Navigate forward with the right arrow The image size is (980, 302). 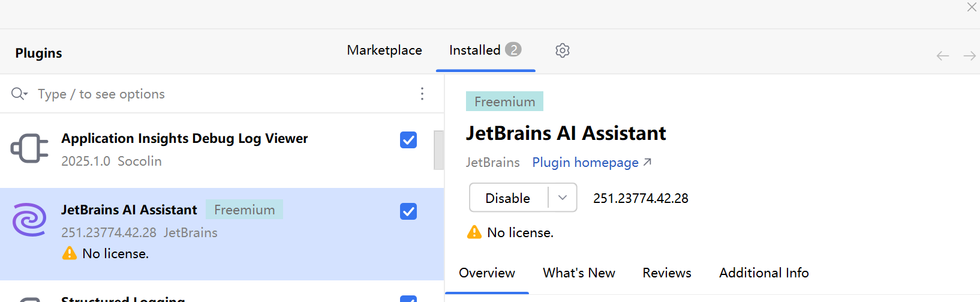click(x=970, y=56)
